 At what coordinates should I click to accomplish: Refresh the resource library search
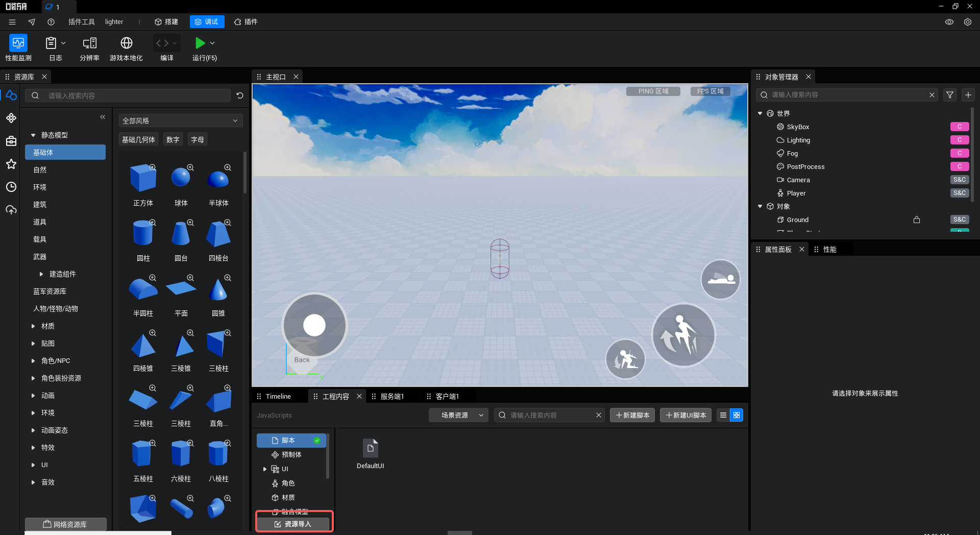240,95
